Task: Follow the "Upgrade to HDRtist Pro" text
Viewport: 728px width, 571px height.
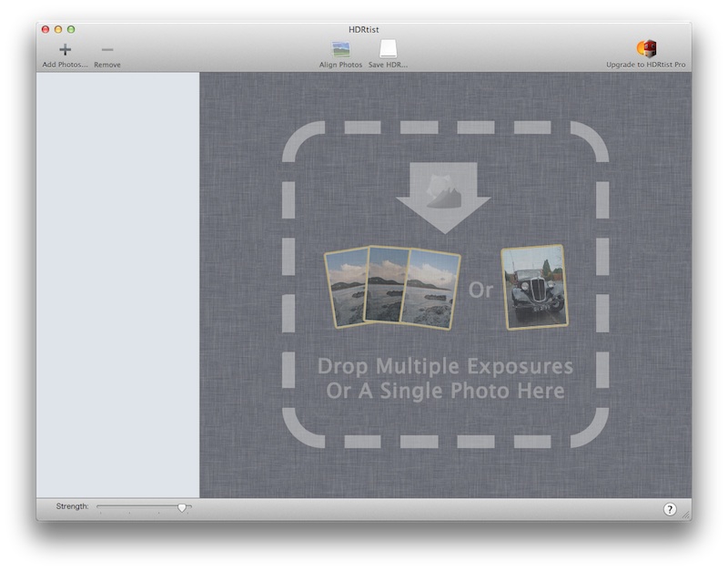Action: [x=646, y=65]
